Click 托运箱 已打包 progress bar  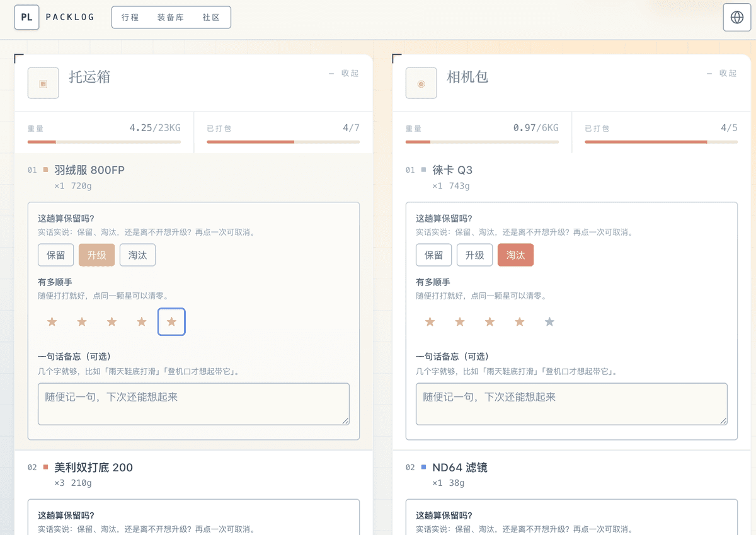[283, 142]
